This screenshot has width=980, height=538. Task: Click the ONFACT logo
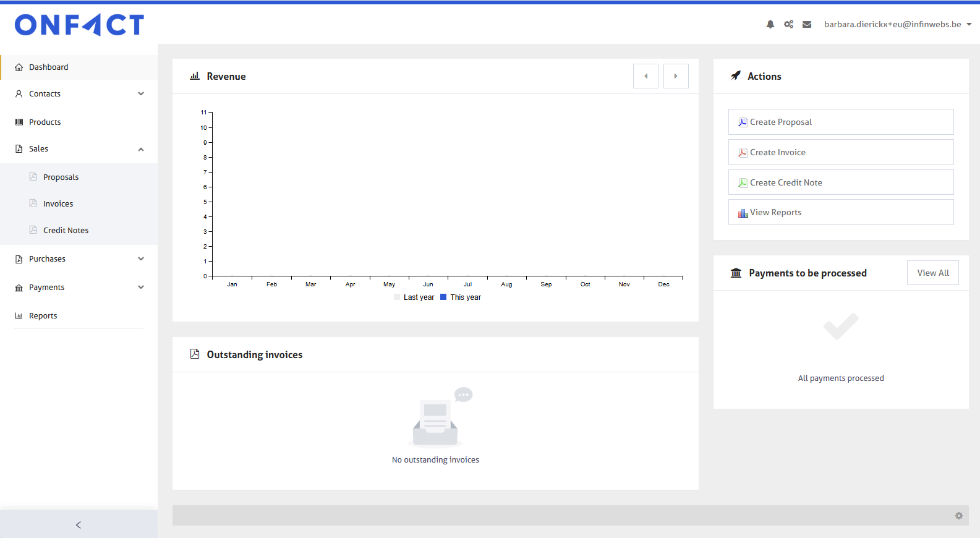pyautogui.click(x=79, y=25)
